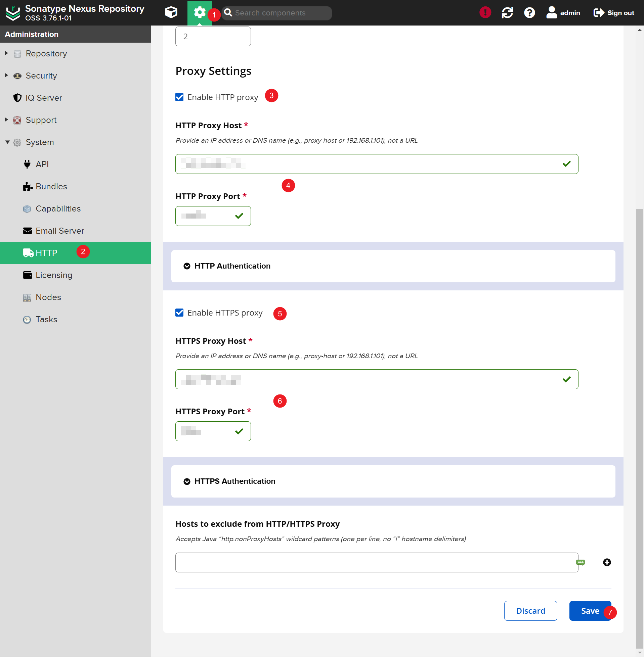Toggle the Enable HTTP proxy checkbox

click(179, 97)
